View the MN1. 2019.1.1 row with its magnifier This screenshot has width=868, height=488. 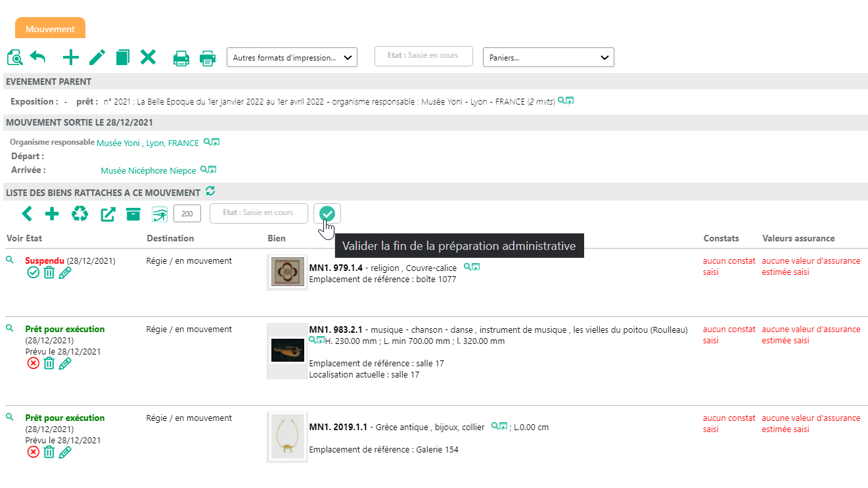coord(9,416)
